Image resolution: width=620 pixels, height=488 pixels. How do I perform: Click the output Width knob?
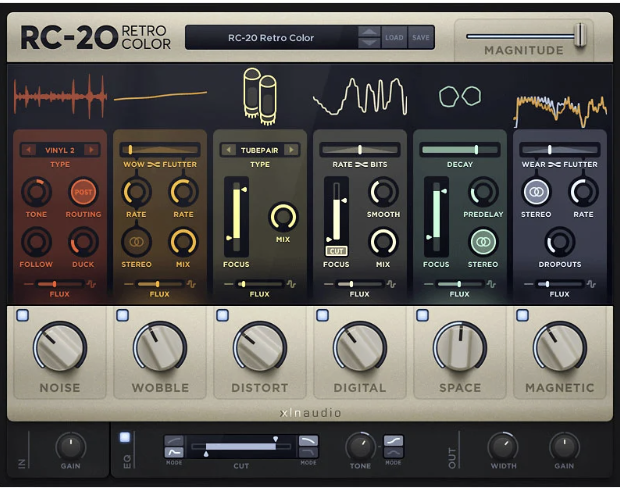(503, 446)
